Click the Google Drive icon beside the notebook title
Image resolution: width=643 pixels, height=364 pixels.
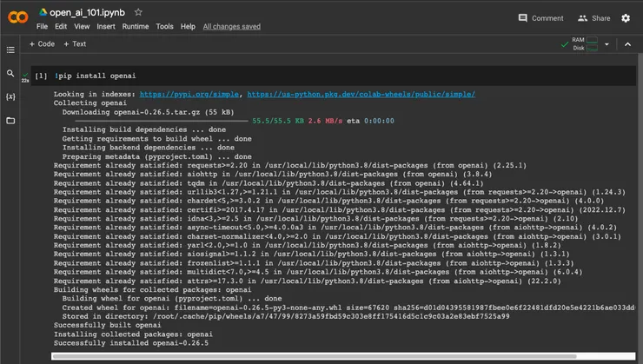pos(43,12)
